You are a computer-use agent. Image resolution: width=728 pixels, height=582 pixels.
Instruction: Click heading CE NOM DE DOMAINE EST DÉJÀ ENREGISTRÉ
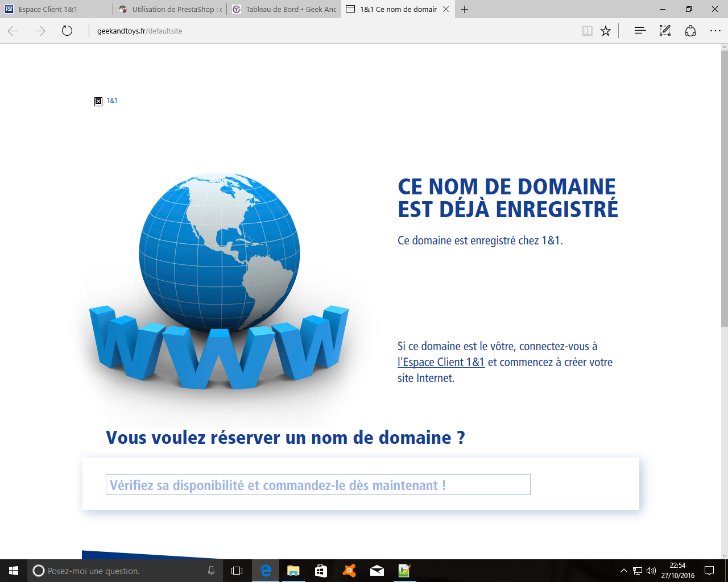(508, 198)
